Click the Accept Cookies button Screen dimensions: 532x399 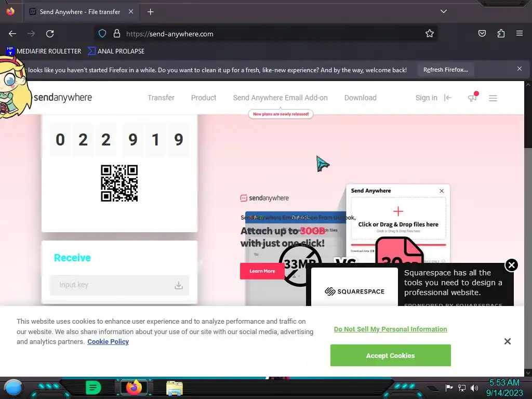click(390, 355)
